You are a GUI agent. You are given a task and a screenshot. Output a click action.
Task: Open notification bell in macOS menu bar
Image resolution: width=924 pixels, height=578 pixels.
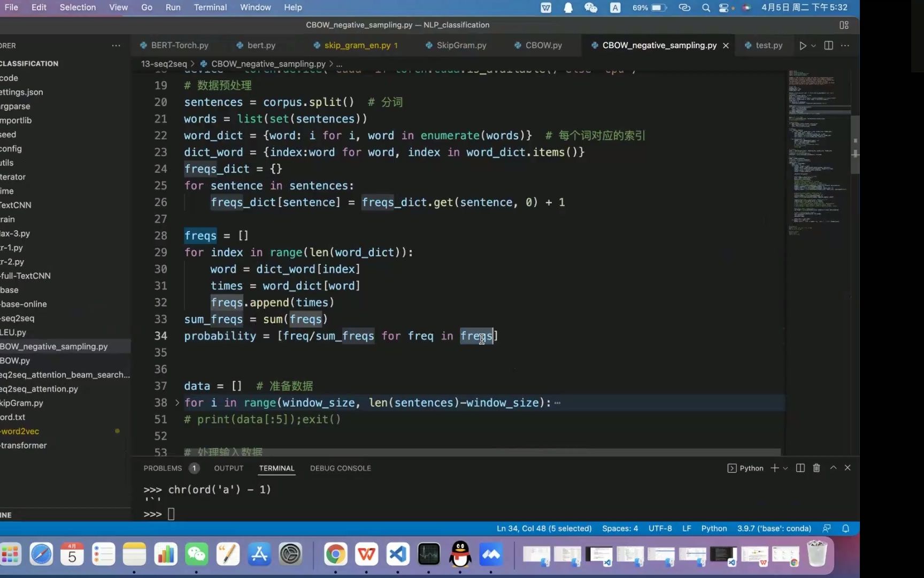(568, 7)
